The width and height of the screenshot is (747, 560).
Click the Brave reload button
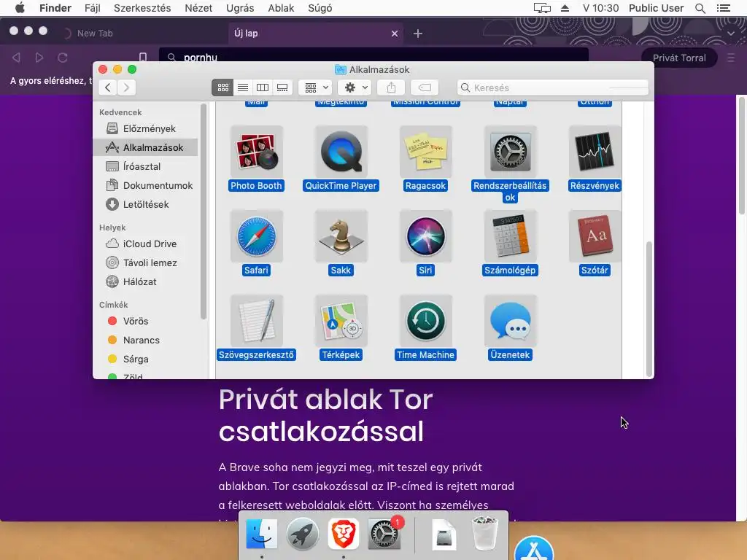[63, 58]
